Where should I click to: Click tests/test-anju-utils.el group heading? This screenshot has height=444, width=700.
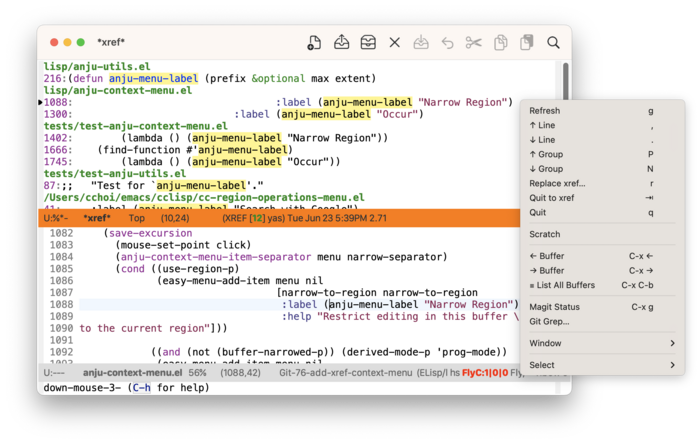click(115, 174)
